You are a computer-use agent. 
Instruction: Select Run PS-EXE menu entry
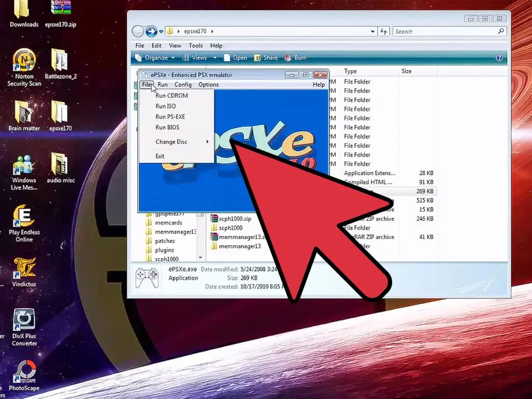pyautogui.click(x=177, y=117)
